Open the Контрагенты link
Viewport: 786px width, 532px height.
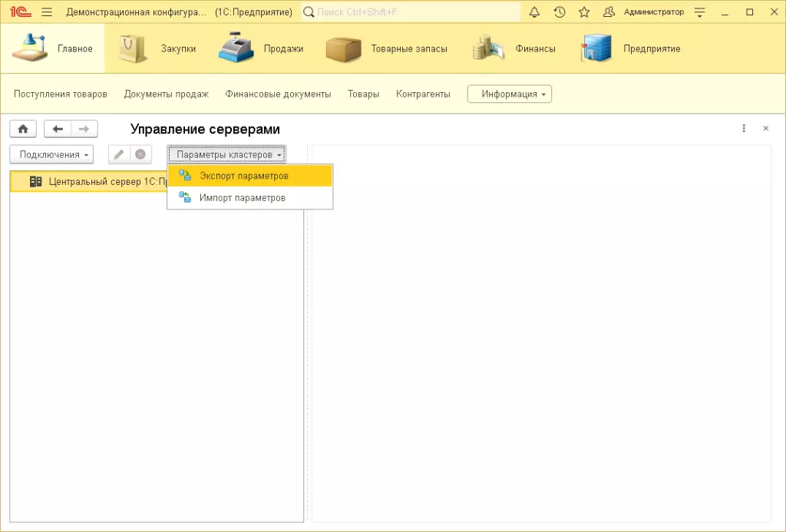(423, 94)
